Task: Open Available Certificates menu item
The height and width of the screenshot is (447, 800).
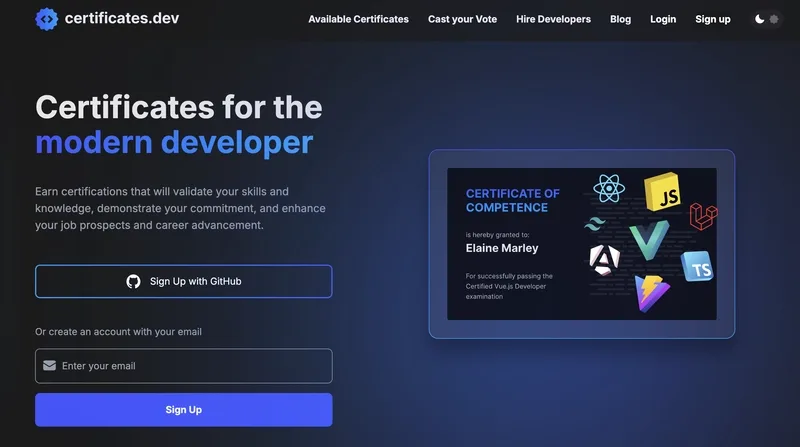Action: click(358, 19)
